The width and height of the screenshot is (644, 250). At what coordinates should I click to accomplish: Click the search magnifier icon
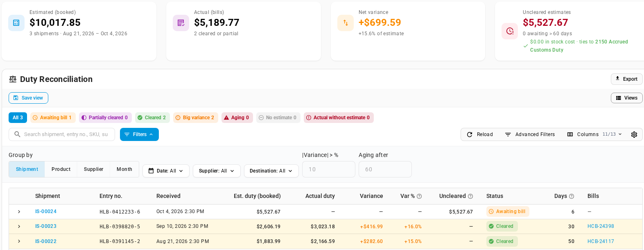point(17,134)
